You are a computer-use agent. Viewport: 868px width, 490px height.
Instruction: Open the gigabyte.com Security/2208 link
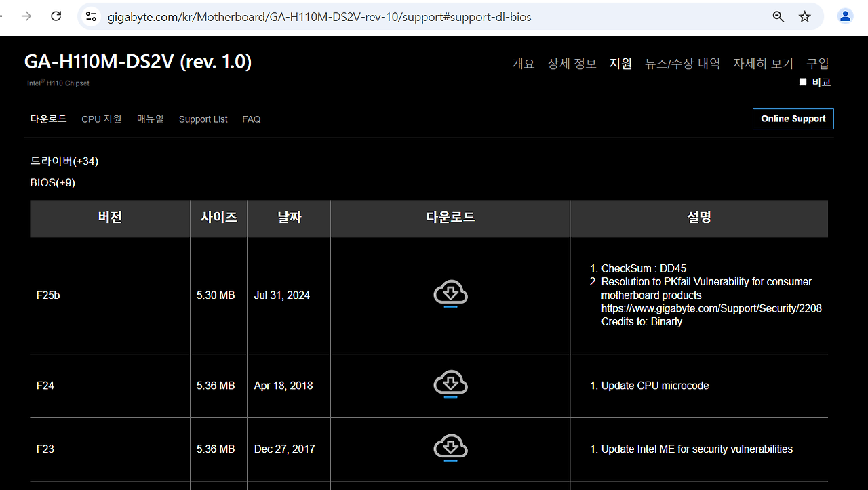(711, 308)
